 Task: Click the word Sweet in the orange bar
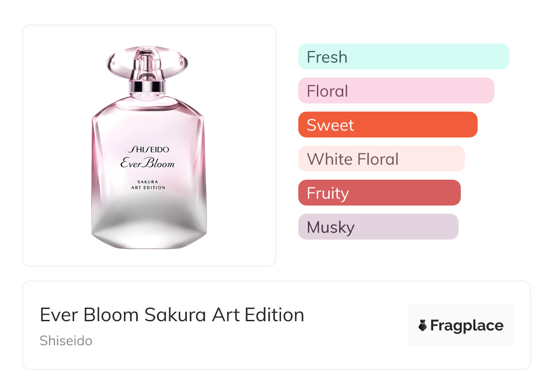(330, 125)
